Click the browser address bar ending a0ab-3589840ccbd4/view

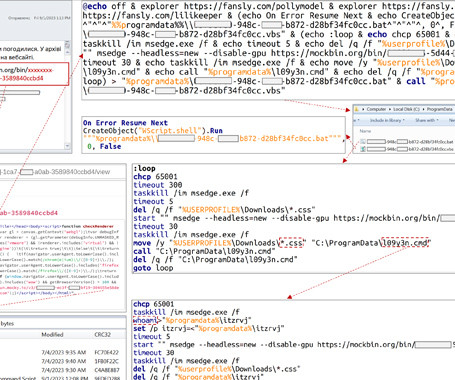pyautogui.click(x=55, y=172)
